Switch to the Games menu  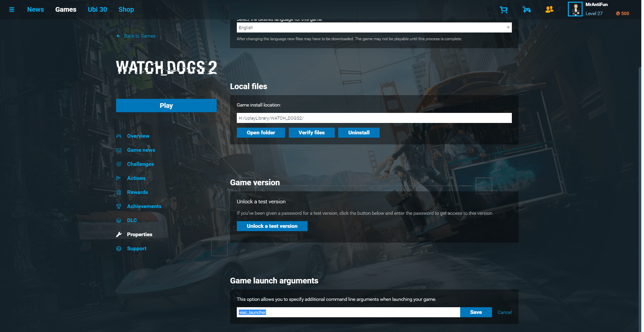[66, 9]
